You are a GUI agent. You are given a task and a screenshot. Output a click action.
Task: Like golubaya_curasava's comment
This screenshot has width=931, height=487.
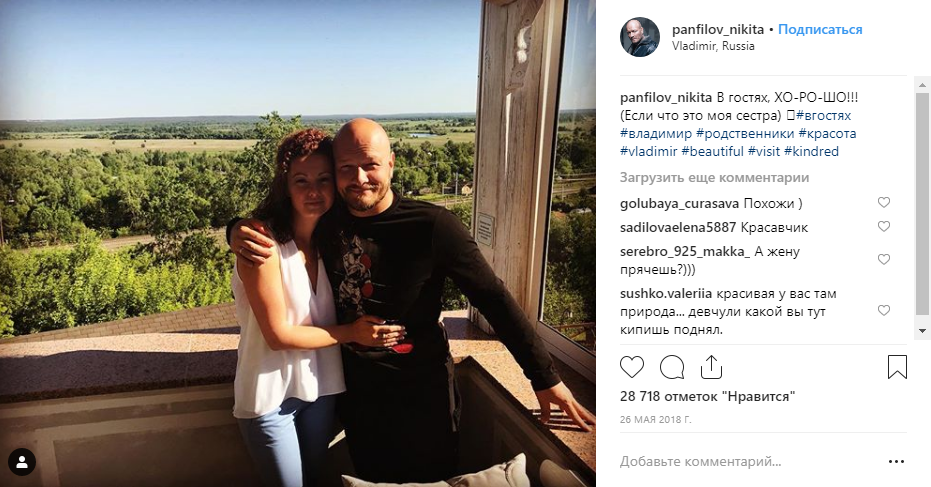click(884, 203)
